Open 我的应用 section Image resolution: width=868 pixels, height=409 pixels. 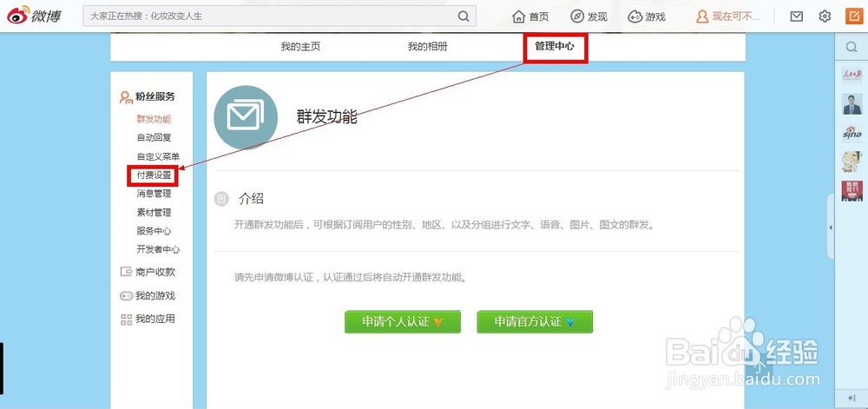155,320
